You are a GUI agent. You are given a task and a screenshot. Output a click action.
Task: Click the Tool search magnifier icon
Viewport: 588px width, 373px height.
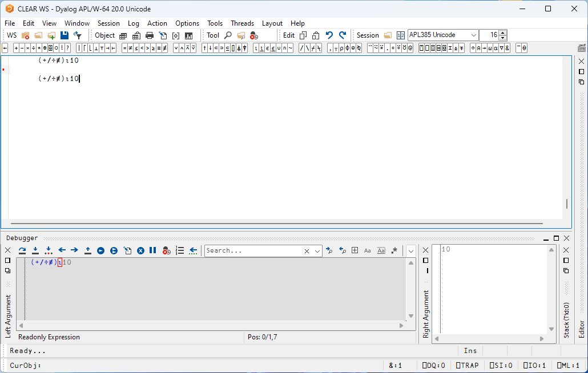(x=228, y=35)
